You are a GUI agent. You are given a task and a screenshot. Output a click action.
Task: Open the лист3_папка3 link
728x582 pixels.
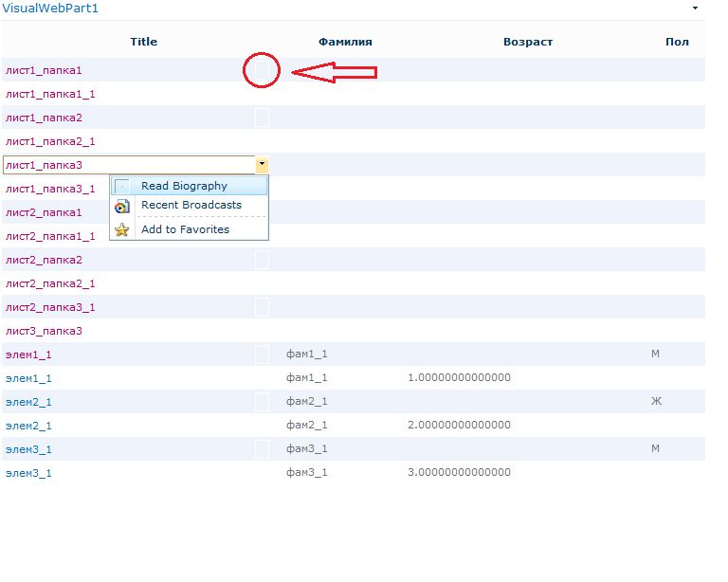pos(44,331)
